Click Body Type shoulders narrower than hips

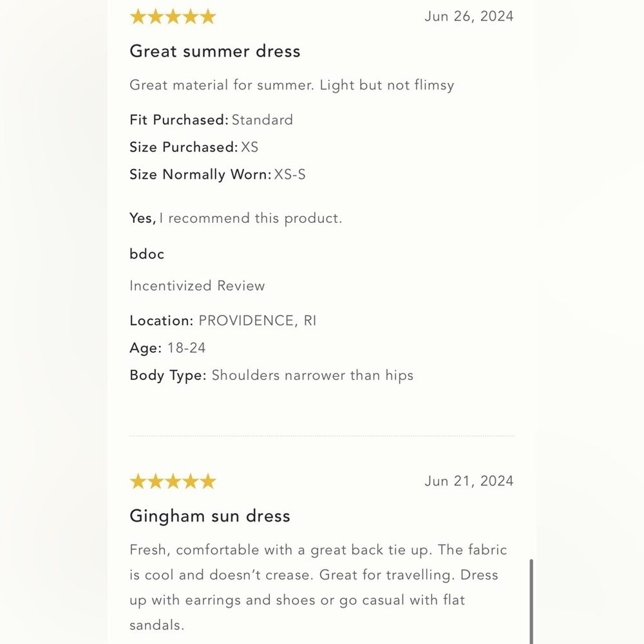point(272,375)
